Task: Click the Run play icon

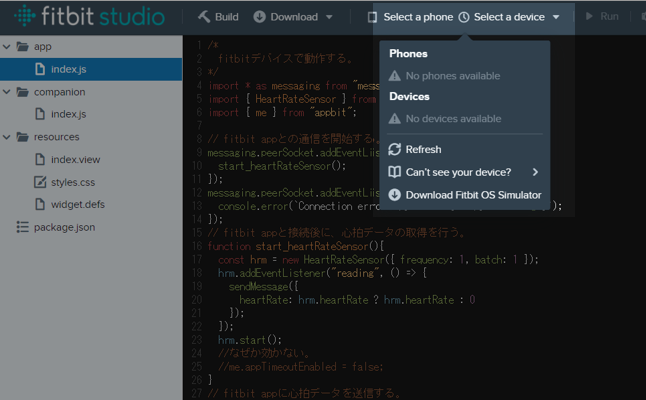Action: pos(589,16)
